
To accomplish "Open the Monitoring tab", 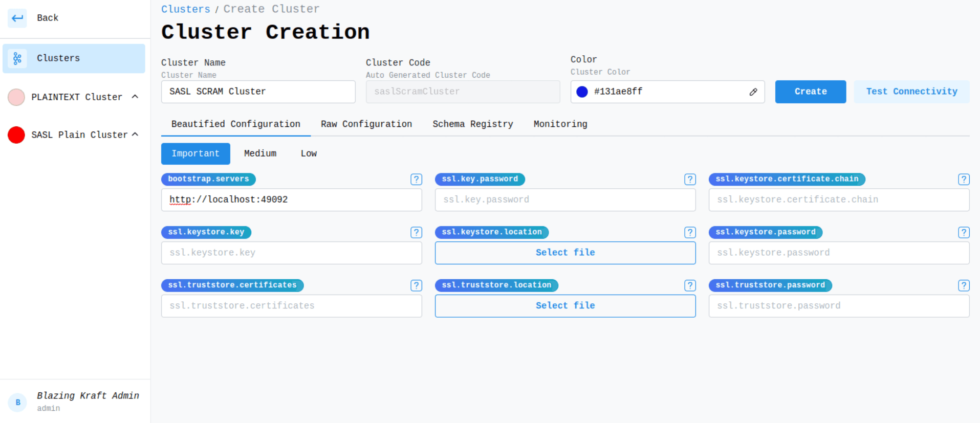I will 560,124.
